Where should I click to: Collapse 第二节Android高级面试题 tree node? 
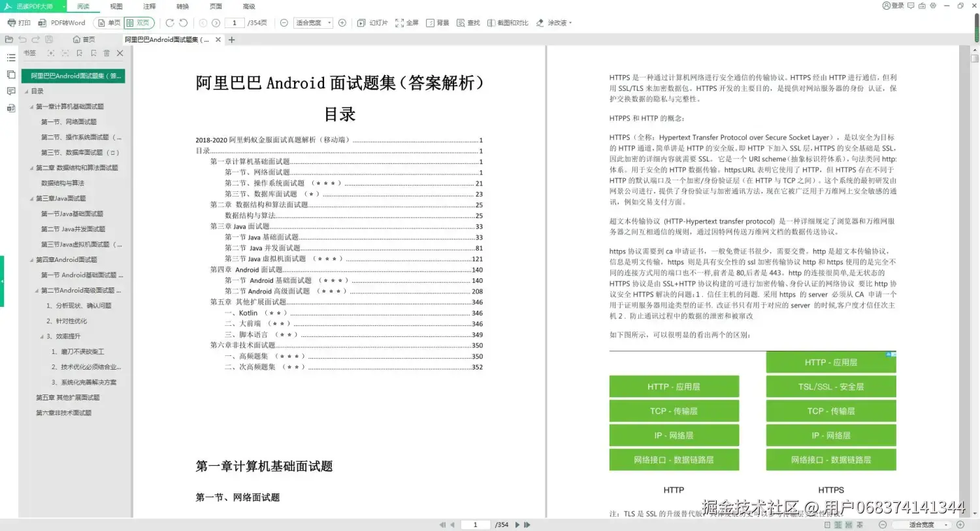coord(37,291)
